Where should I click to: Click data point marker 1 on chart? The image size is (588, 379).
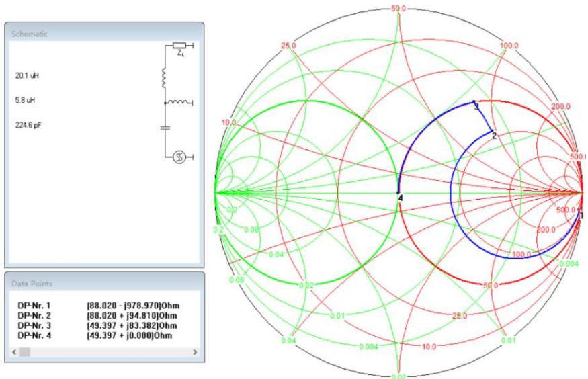coord(581,216)
